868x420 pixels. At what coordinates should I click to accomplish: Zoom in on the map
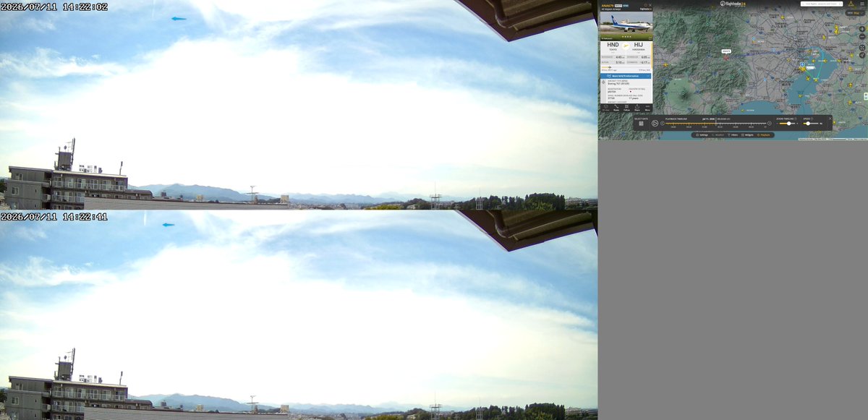862,29
